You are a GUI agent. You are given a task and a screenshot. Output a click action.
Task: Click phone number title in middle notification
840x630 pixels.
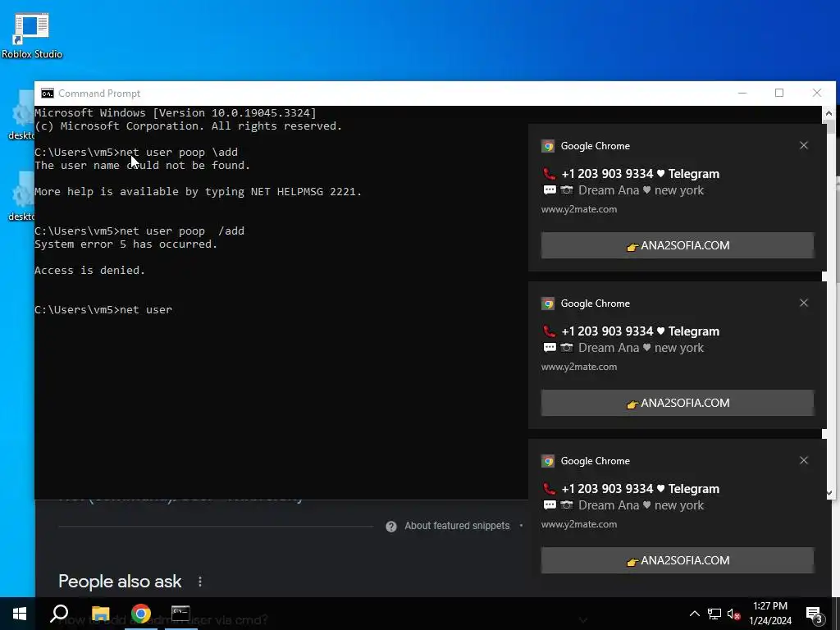click(x=631, y=331)
